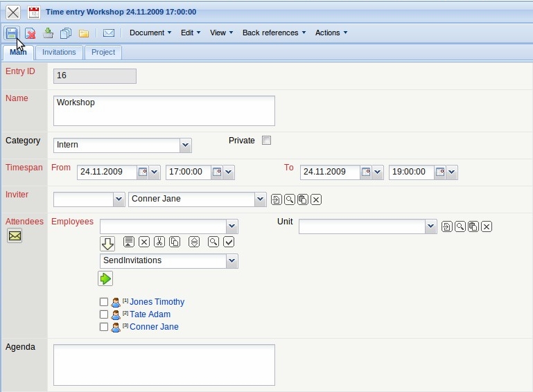This screenshot has width=533, height=392.
Task: Tick the Tate Adam attendee checkbox
Action: [104, 314]
